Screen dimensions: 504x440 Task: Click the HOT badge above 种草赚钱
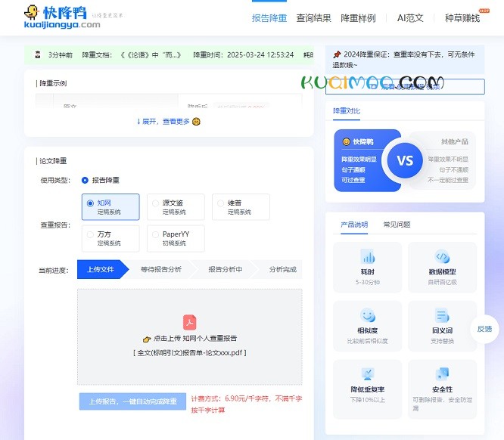point(484,11)
